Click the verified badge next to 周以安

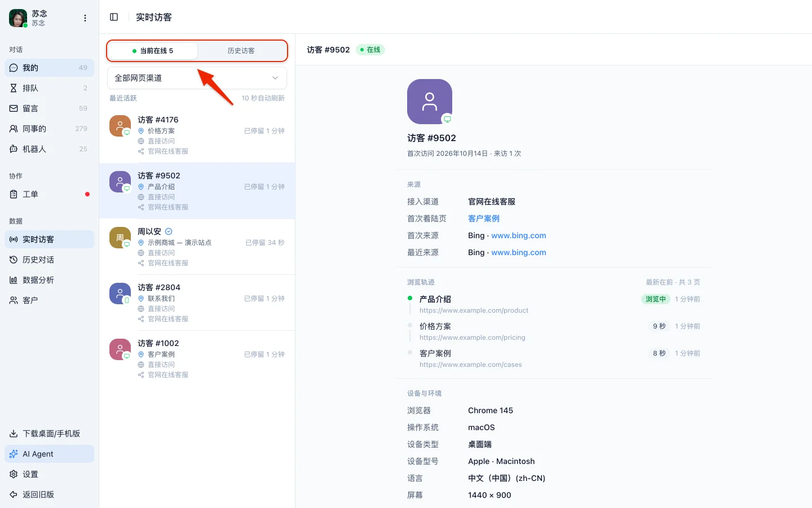pyautogui.click(x=169, y=231)
